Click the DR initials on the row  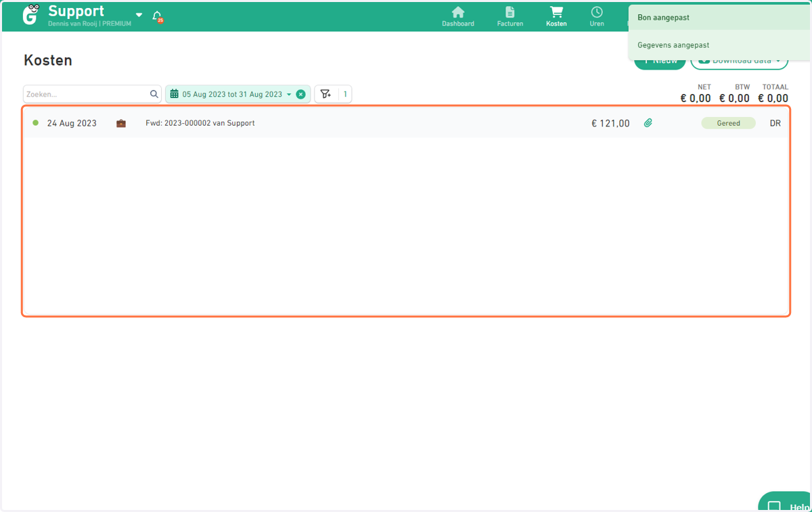tap(775, 123)
